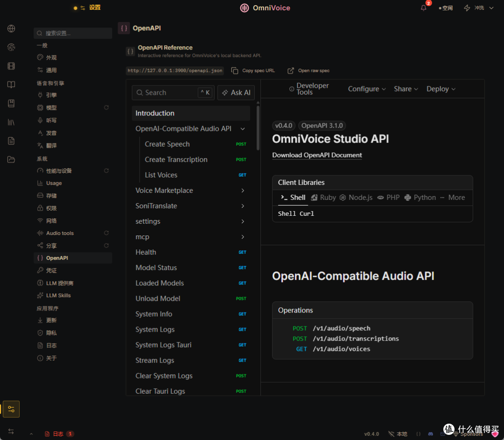Click Open raw spec text
504x440 pixels.
coord(314,71)
